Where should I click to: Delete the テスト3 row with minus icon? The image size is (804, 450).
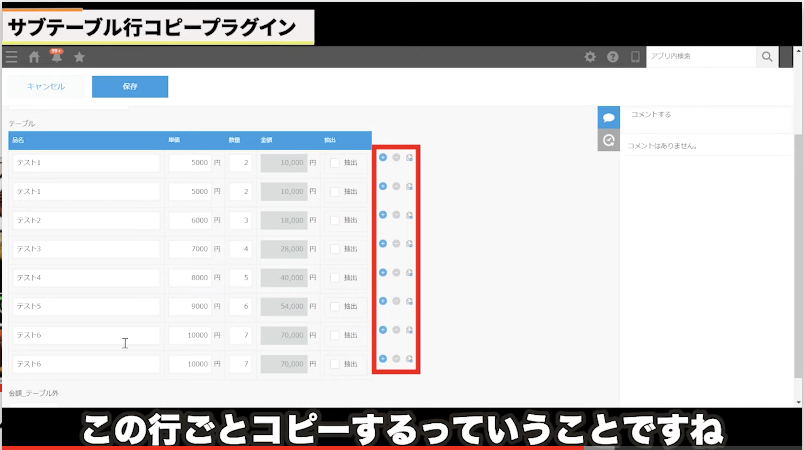coord(396,243)
